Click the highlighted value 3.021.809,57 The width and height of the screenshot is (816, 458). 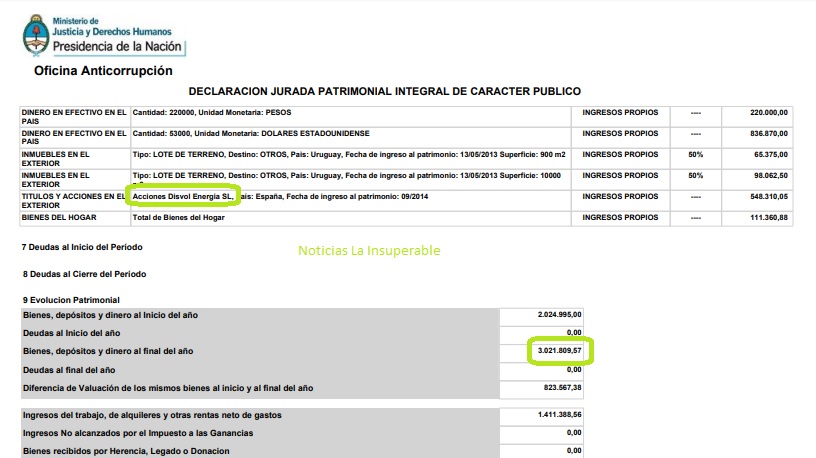560,351
